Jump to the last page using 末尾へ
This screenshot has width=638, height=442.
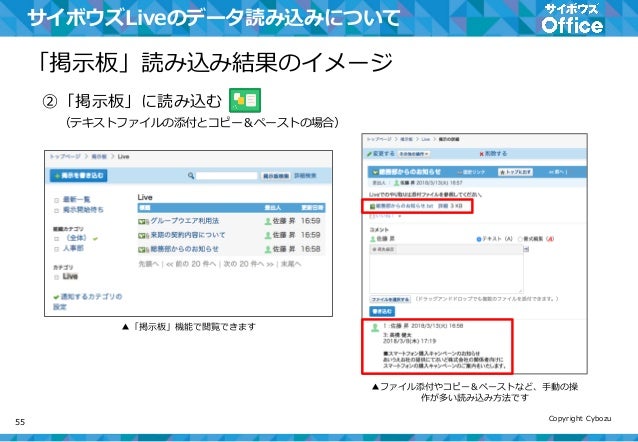click(x=291, y=264)
